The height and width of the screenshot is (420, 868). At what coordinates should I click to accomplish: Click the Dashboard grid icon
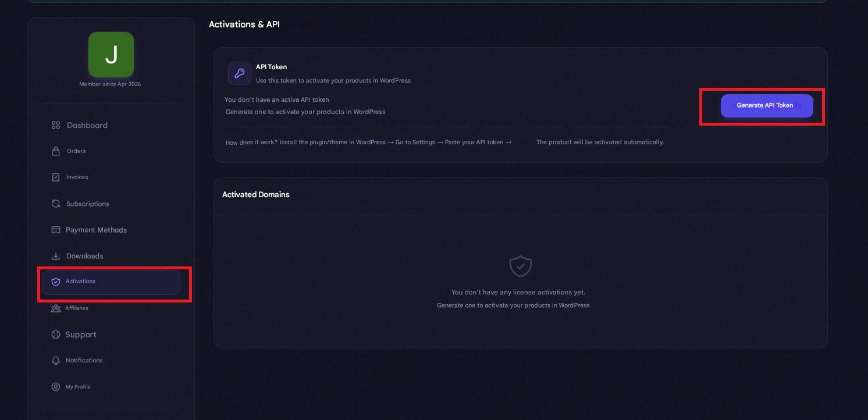tap(56, 125)
